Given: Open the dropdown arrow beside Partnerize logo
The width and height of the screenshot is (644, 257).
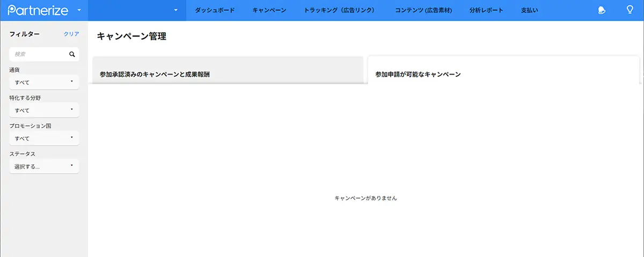Looking at the screenshot, I should 79,10.
